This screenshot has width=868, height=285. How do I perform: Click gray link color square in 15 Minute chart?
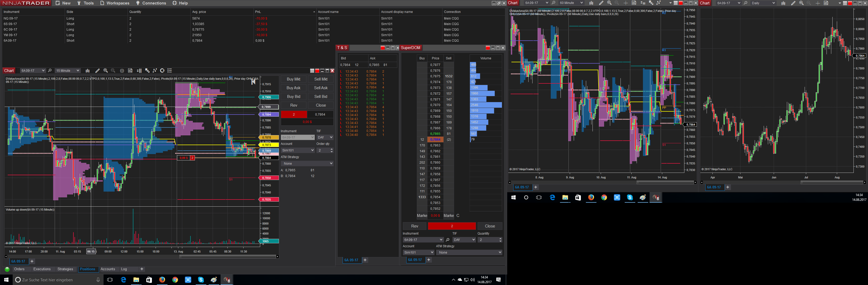tap(312, 71)
